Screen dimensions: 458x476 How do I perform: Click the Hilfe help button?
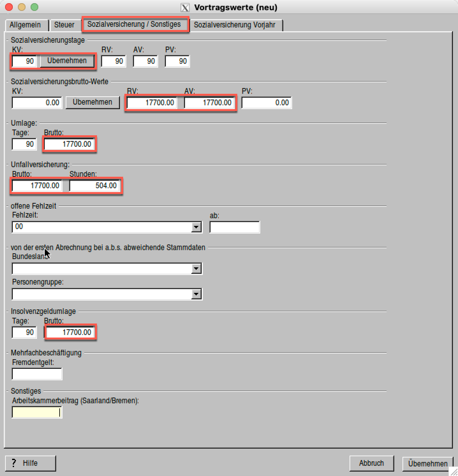pos(30,463)
